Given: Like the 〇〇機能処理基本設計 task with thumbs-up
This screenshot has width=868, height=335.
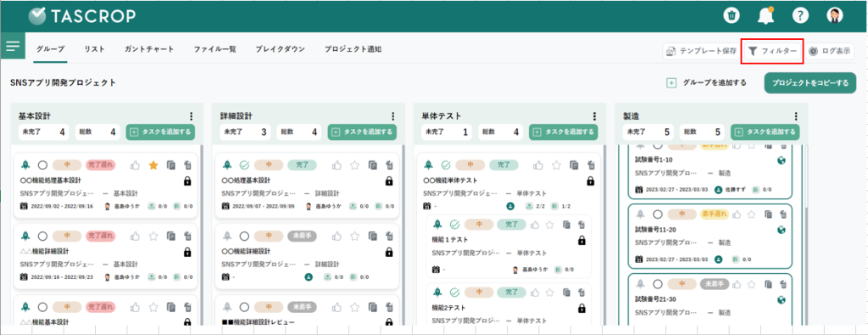Looking at the screenshot, I should [x=135, y=165].
